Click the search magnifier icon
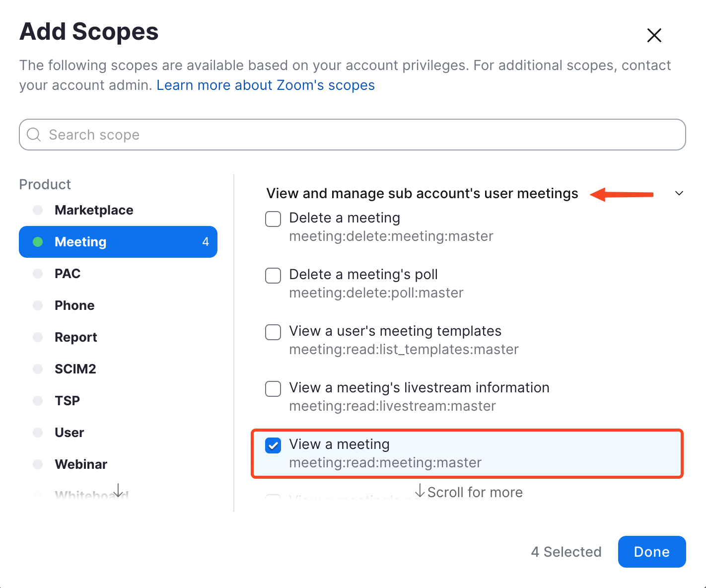This screenshot has height=588, width=706. pyautogui.click(x=34, y=135)
